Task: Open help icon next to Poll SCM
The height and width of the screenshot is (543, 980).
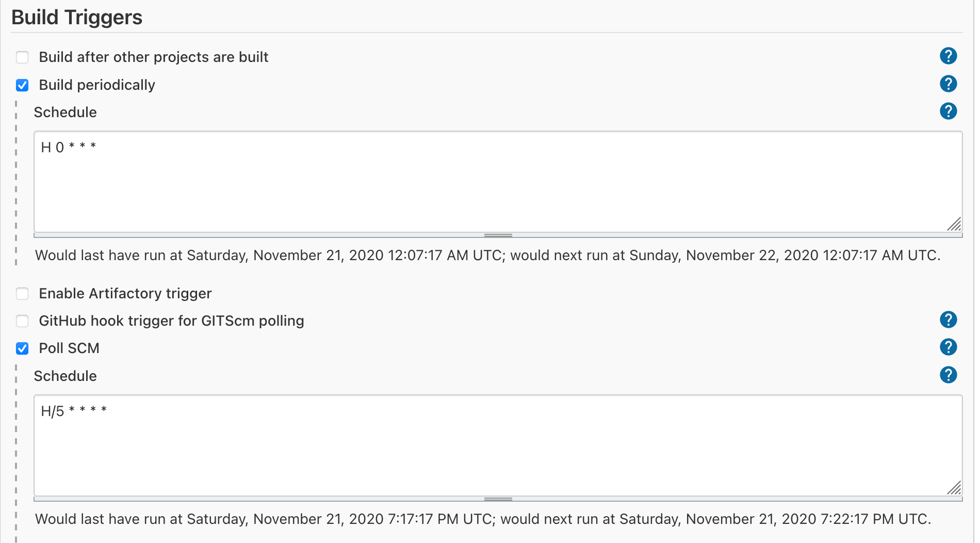Action: (948, 347)
